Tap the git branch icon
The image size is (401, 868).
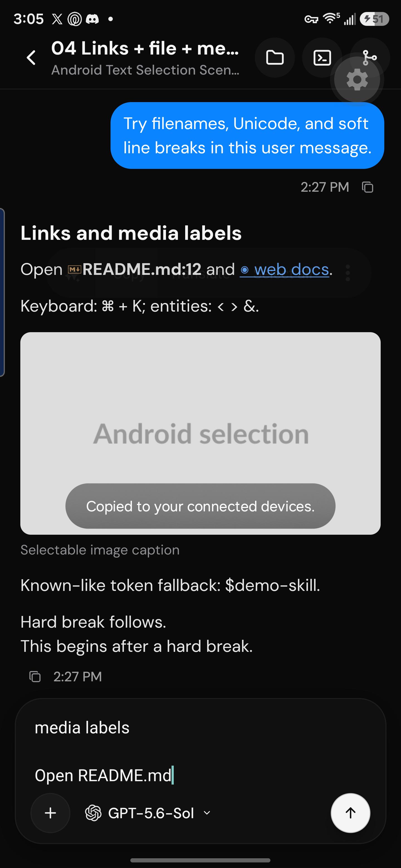point(370,57)
